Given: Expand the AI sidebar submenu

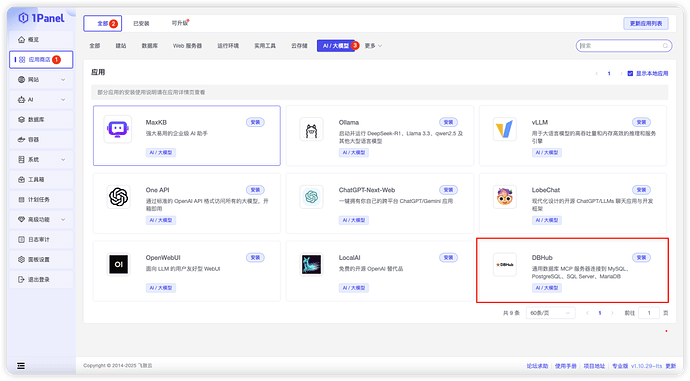Looking at the screenshot, I should pos(41,99).
